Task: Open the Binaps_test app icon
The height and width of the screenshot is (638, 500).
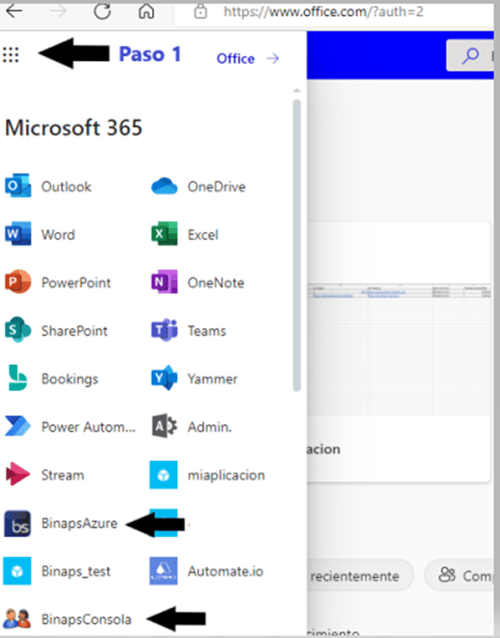Action: coord(17,571)
